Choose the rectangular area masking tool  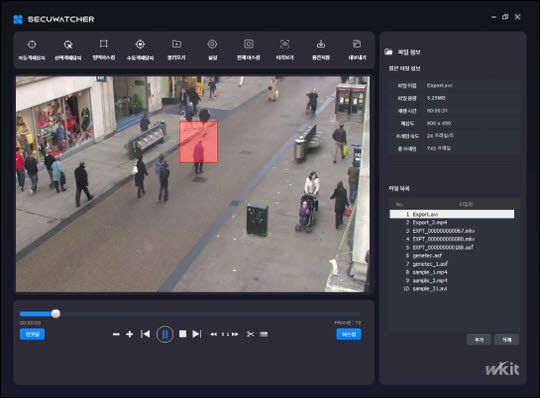(x=104, y=44)
